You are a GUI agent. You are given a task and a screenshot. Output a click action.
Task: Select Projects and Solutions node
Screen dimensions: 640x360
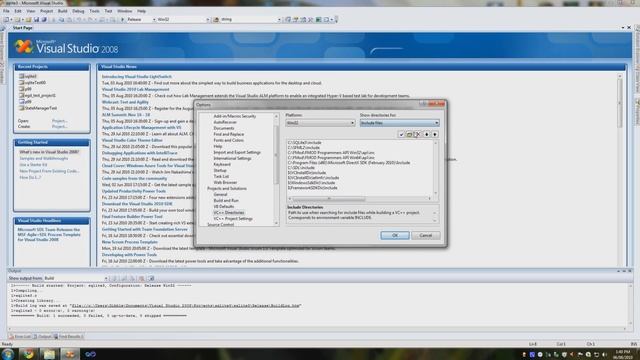[227, 189]
